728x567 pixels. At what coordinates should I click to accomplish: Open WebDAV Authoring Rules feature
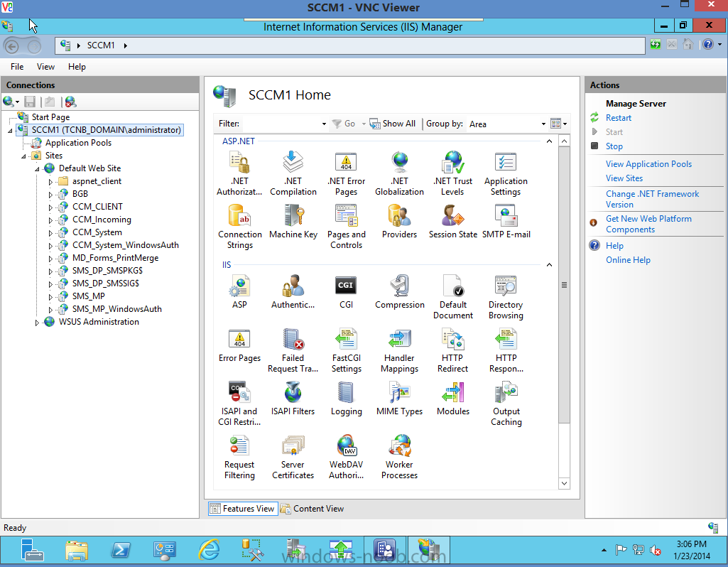pyautogui.click(x=346, y=458)
